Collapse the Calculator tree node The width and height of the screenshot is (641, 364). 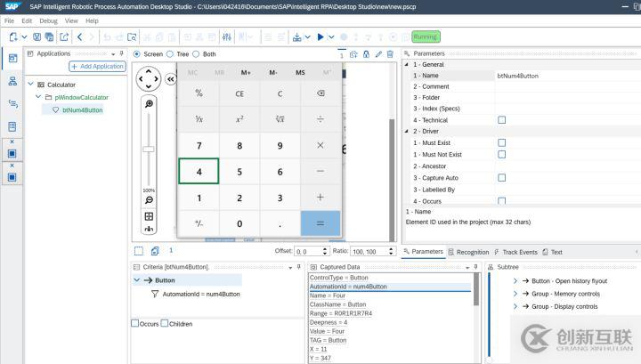(x=30, y=85)
